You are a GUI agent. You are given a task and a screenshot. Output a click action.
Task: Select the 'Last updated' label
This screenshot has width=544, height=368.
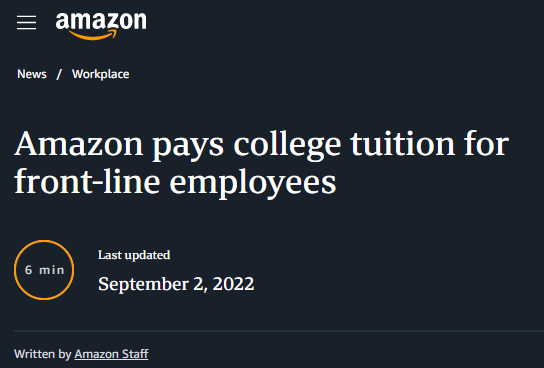click(x=134, y=255)
